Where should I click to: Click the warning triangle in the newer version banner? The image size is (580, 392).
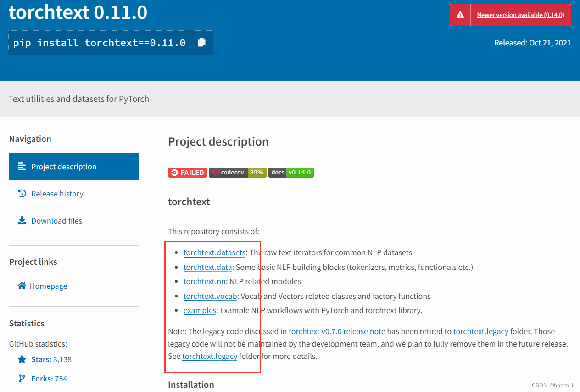(460, 14)
